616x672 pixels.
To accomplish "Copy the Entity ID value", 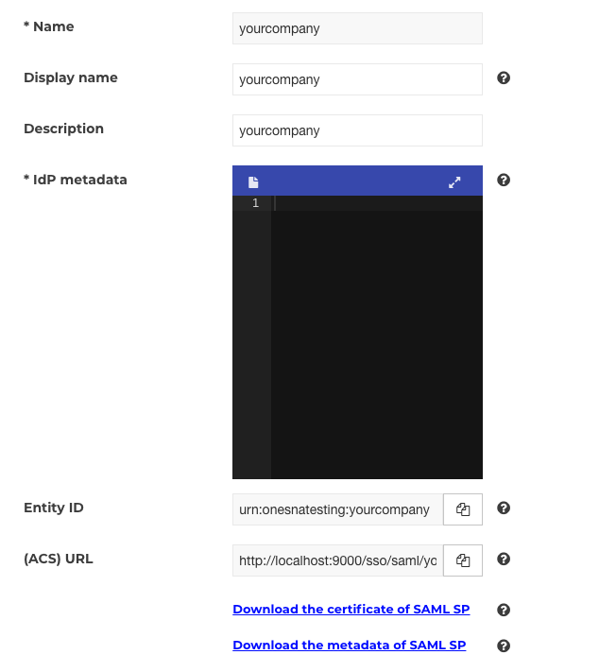I will pos(463,509).
